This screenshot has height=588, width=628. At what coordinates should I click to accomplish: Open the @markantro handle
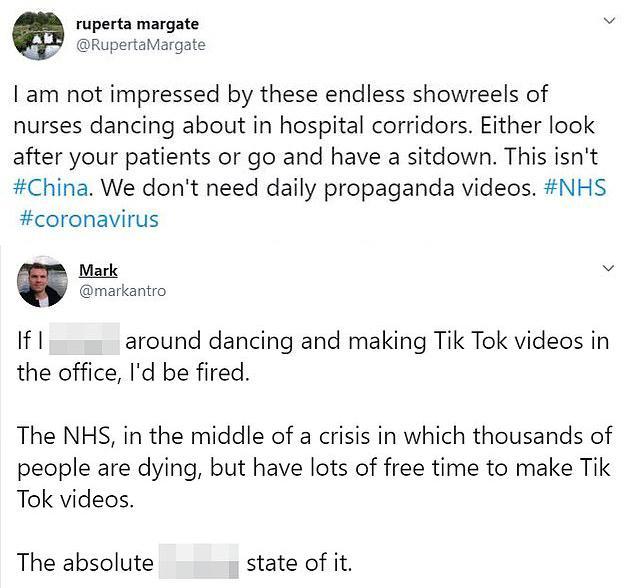tap(122, 290)
